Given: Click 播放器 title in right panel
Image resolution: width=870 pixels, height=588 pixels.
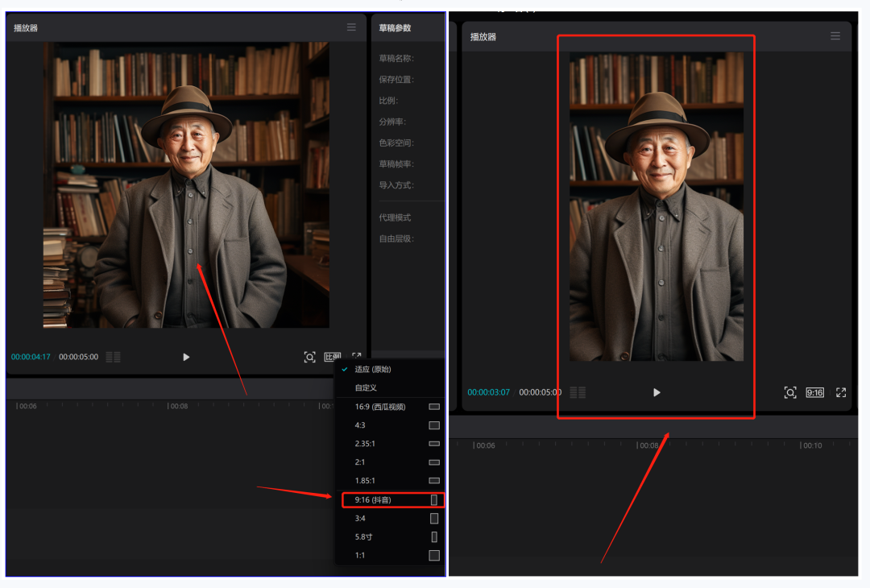Looking at the screenshot, I should pyautogui.click(x=483, y=37).
